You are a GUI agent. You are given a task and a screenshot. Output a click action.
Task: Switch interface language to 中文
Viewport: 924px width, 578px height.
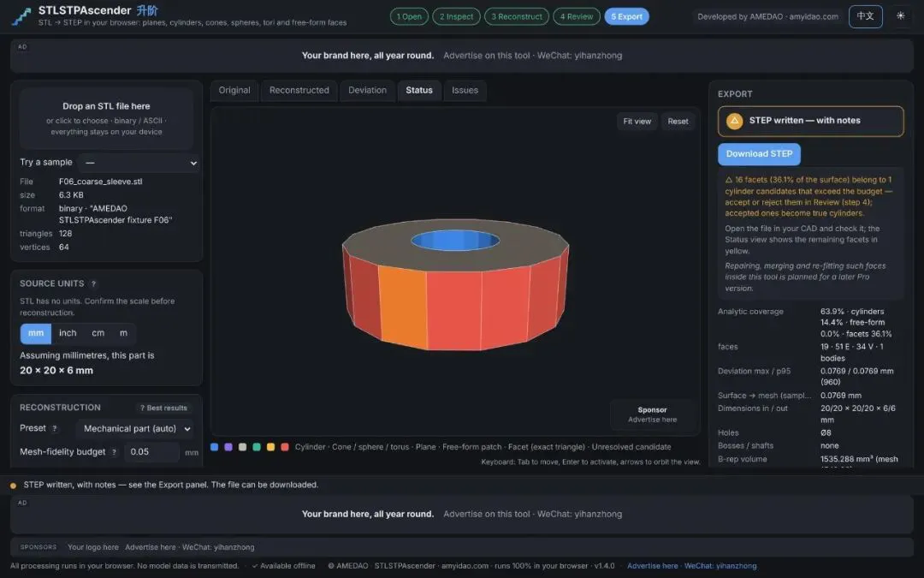click(x=865, y=16)
